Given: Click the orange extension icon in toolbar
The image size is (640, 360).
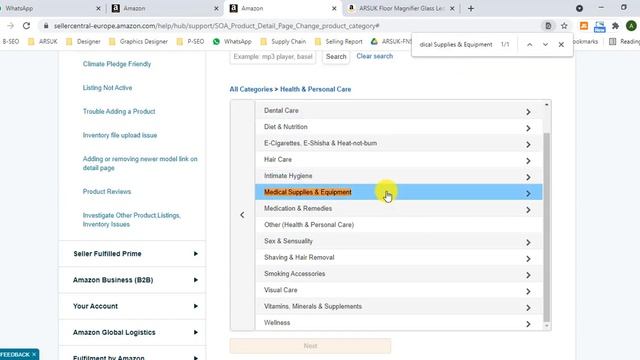Looking at the screenshot, I should [x=584, y=26].
